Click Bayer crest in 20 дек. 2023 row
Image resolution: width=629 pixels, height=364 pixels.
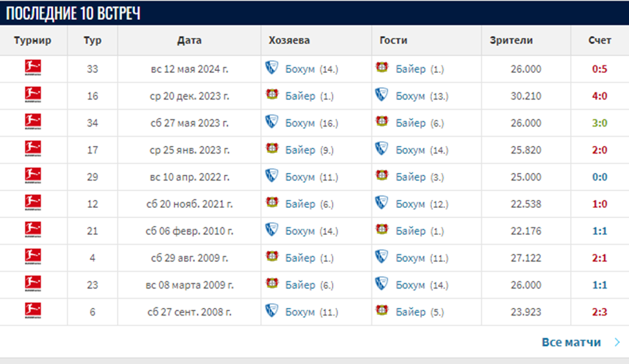(272, 95)
